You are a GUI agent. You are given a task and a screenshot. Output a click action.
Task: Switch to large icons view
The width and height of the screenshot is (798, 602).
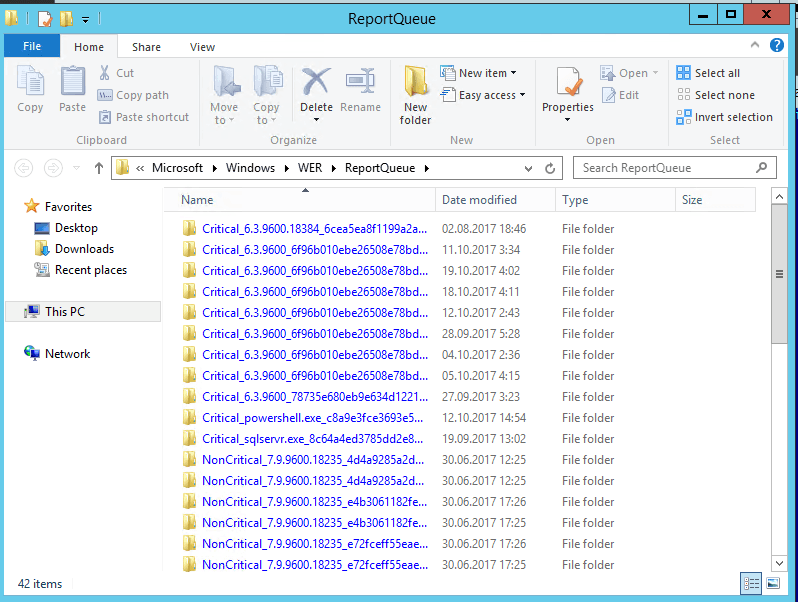click(773, 583)
